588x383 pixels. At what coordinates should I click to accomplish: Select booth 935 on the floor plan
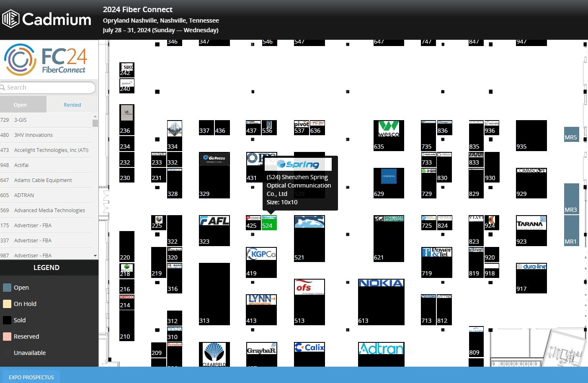(531, 136)
